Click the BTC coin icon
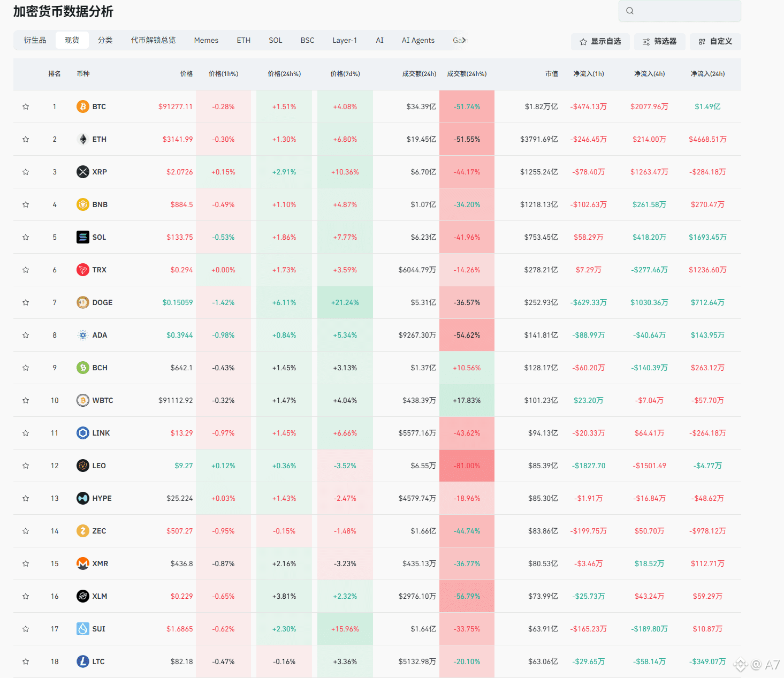The image size is (784, 678). (82, 106)
